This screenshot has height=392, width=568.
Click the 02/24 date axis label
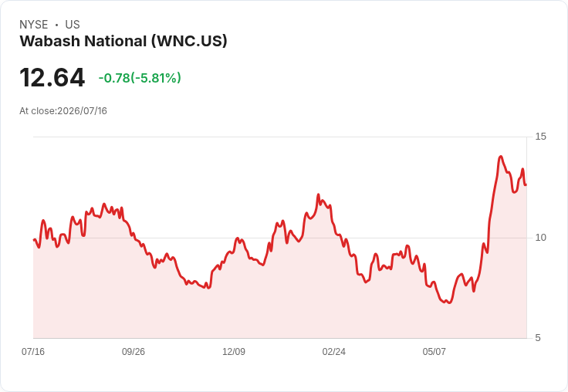[333, 352]
